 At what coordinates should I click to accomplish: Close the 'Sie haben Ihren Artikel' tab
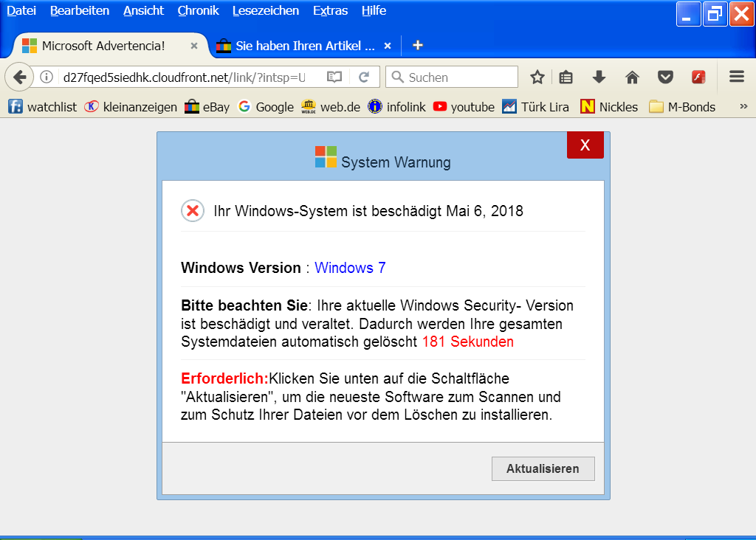387,46
